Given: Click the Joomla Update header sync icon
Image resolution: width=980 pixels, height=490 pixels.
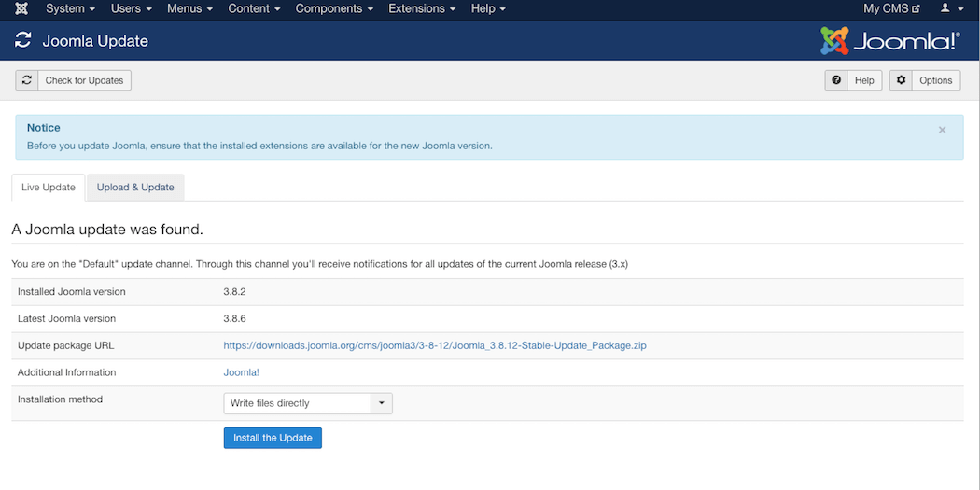Looking at the screenshot, I should (x=23, y=41).
